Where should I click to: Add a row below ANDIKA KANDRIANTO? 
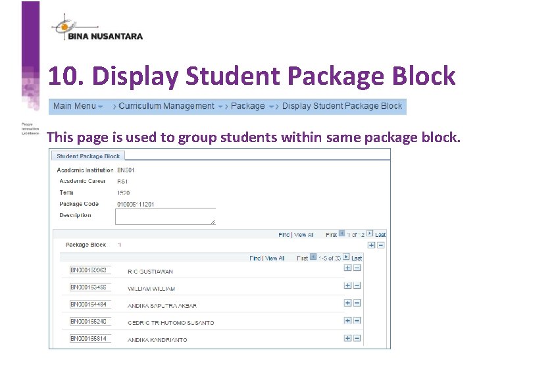click(347, 337)
